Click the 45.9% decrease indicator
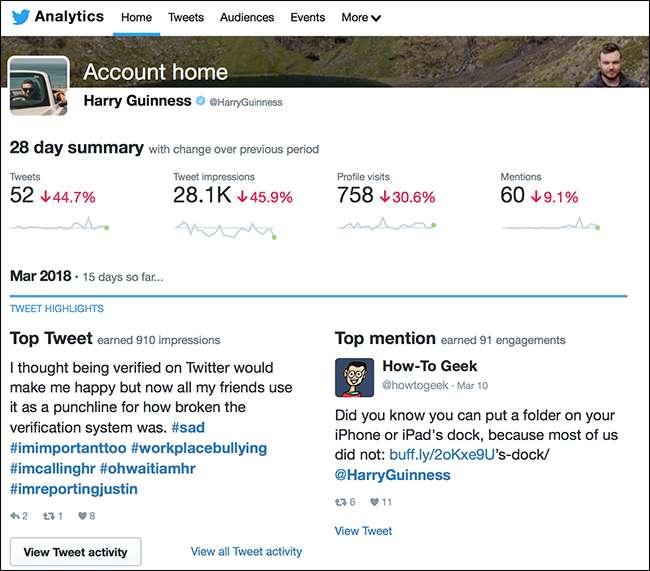Viewport: 650px width, 571px height. click(265, 197)
